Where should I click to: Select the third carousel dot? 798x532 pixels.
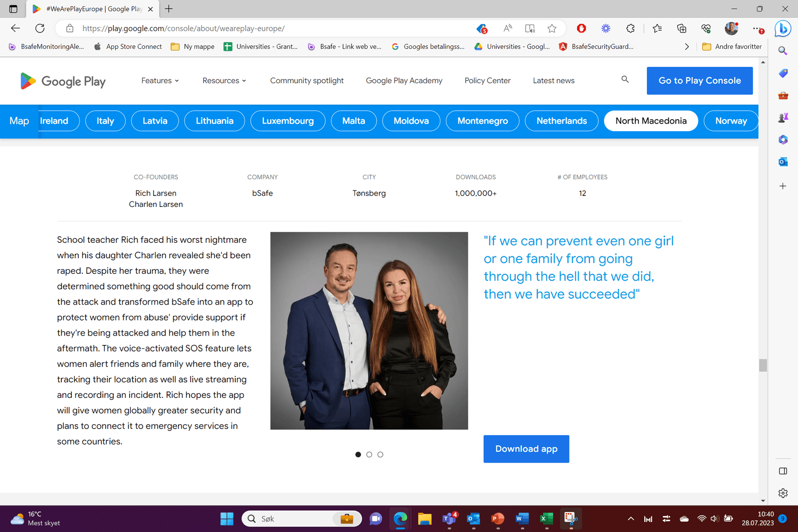381,454
